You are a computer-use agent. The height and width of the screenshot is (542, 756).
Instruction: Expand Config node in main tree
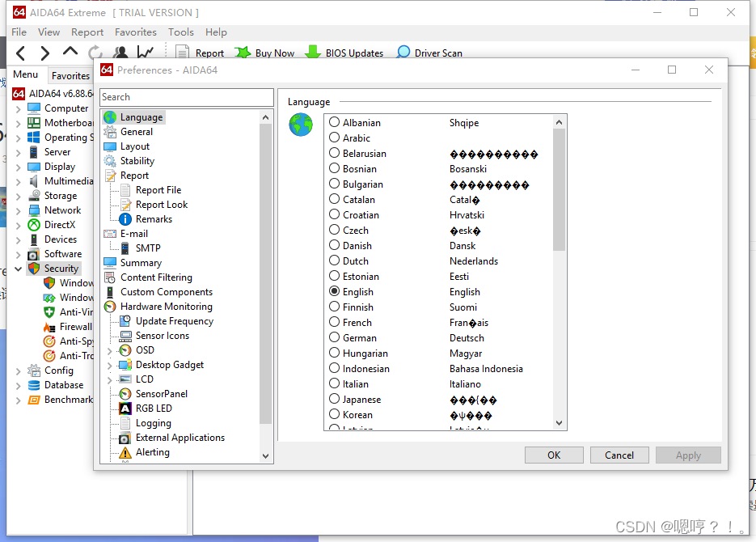(x=19, y=371)
